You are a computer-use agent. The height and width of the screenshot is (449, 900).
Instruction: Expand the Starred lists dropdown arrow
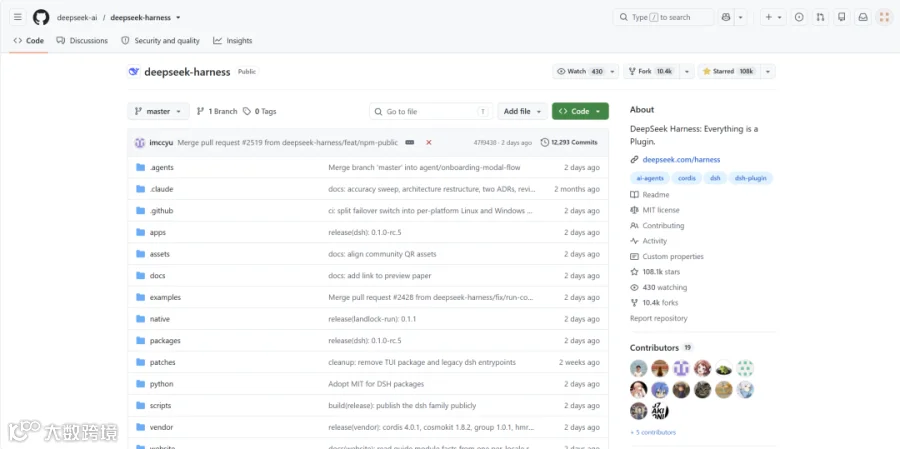click(768, 72)
